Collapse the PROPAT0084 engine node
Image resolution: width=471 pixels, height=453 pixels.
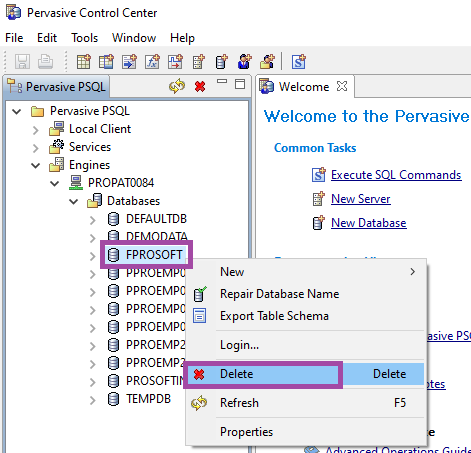point(55,183)
